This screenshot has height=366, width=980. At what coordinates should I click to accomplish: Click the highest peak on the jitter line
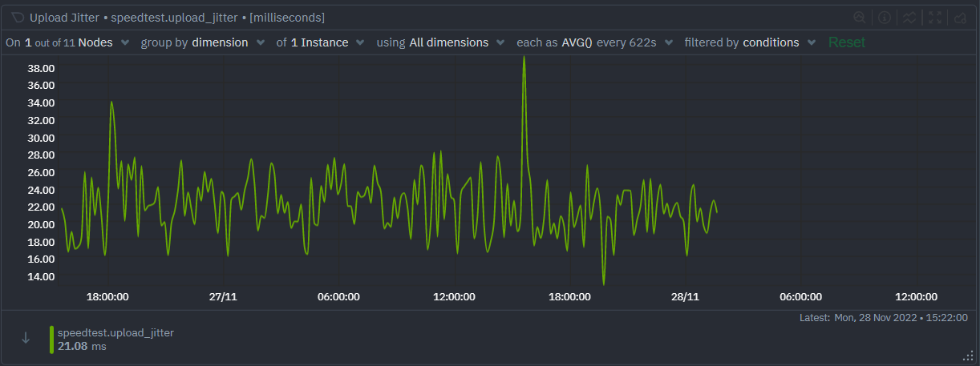(524, 58)
